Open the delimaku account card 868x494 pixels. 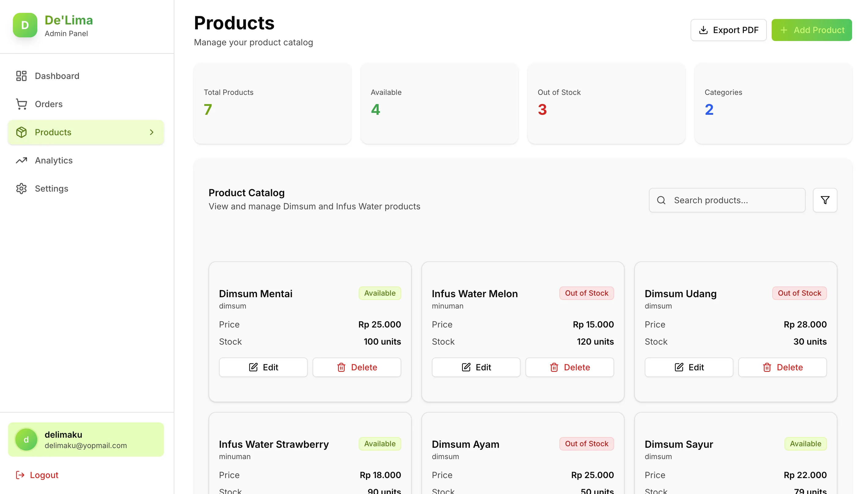86,440
